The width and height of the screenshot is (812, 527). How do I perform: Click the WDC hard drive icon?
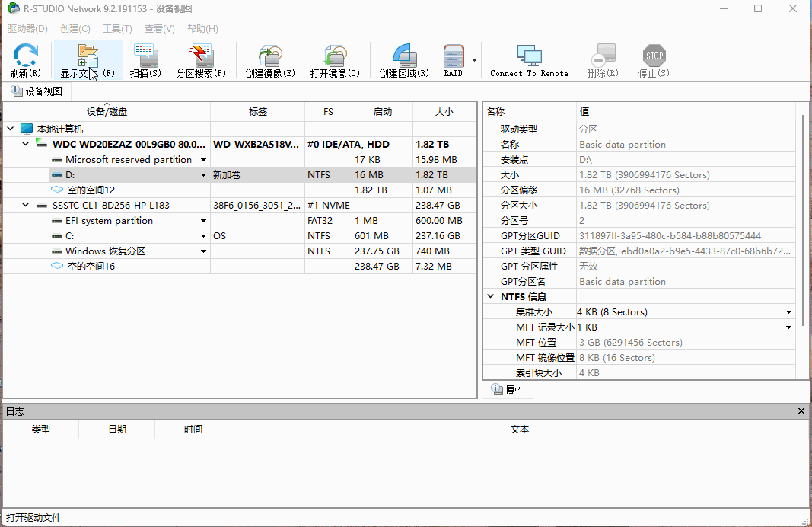(41, 143)
